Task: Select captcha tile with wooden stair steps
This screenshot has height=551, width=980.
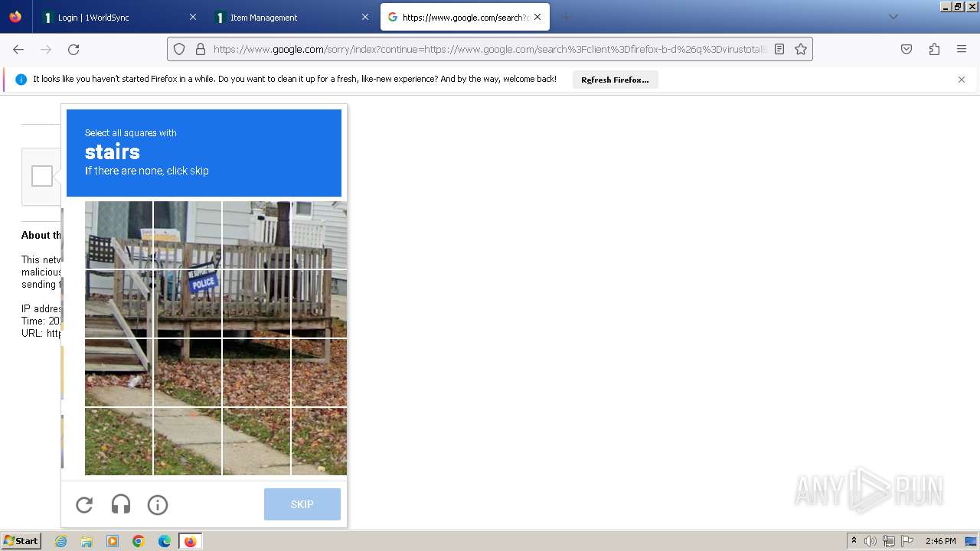Action: click(x=119, y=372)
